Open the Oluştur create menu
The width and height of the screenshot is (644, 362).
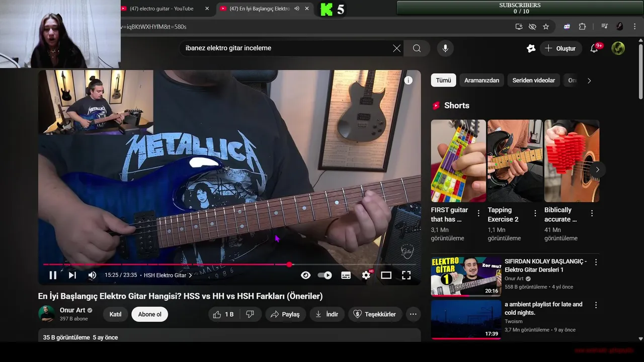[x=560, y=48]
